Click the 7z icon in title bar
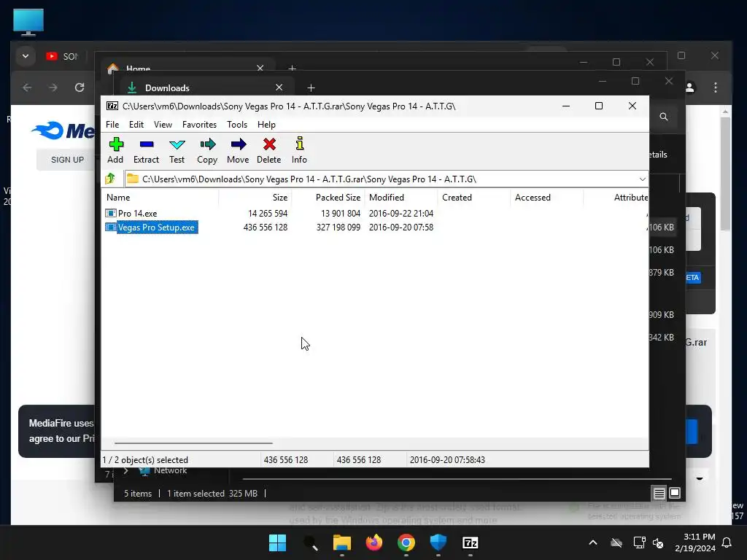 point(112,106)
